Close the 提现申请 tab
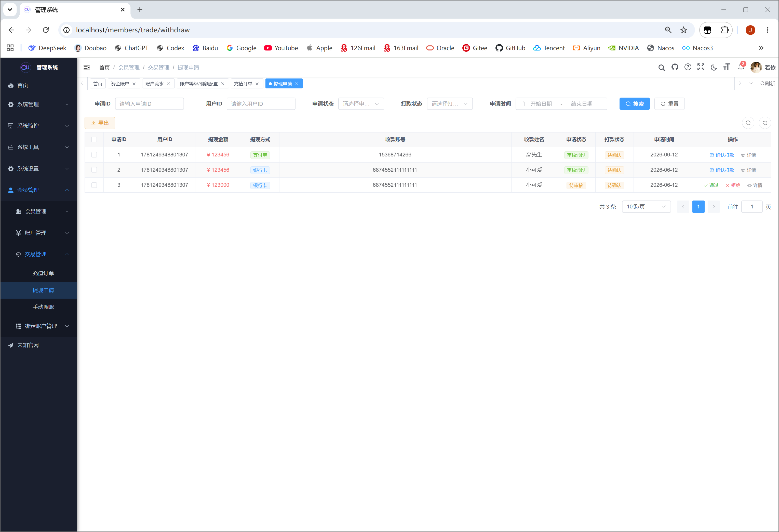Viewport: 779px width, 532px height. coord(296,84)
